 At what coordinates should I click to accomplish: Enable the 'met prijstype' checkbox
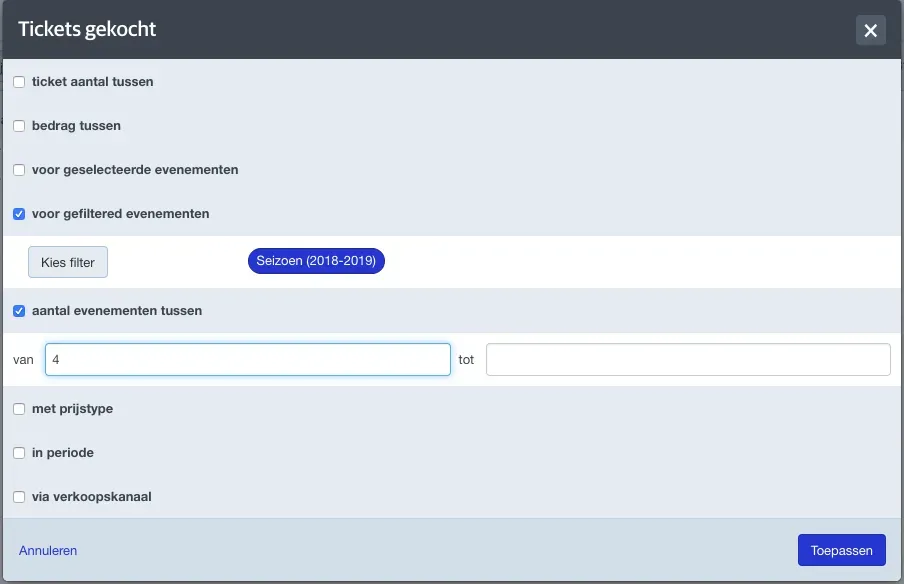19,409
